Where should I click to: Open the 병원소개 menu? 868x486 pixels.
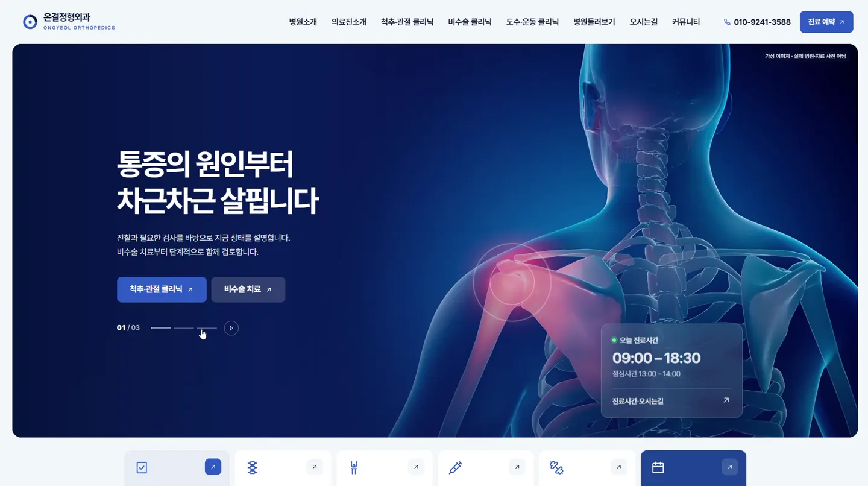303,22
